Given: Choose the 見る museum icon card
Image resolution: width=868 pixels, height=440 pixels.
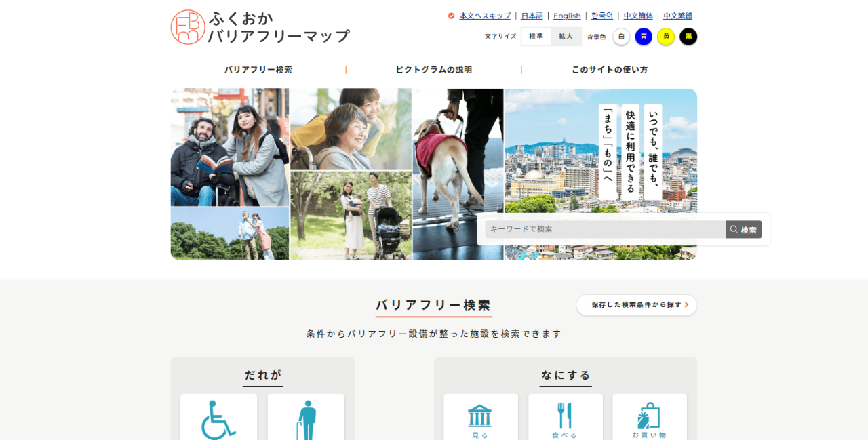Looking at the screenshot, I should point(481,417).
